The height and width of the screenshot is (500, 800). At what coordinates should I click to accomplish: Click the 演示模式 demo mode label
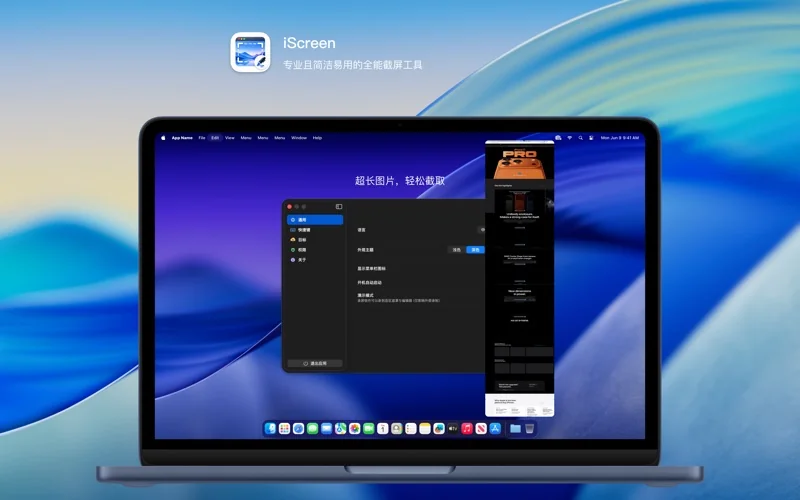(365, 295)
